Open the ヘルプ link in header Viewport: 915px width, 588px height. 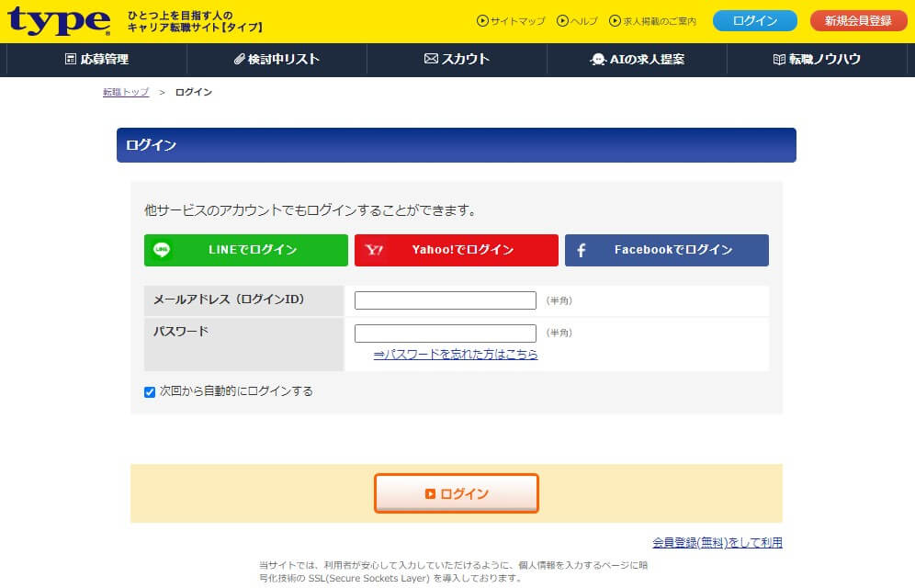tap(577, 21)
